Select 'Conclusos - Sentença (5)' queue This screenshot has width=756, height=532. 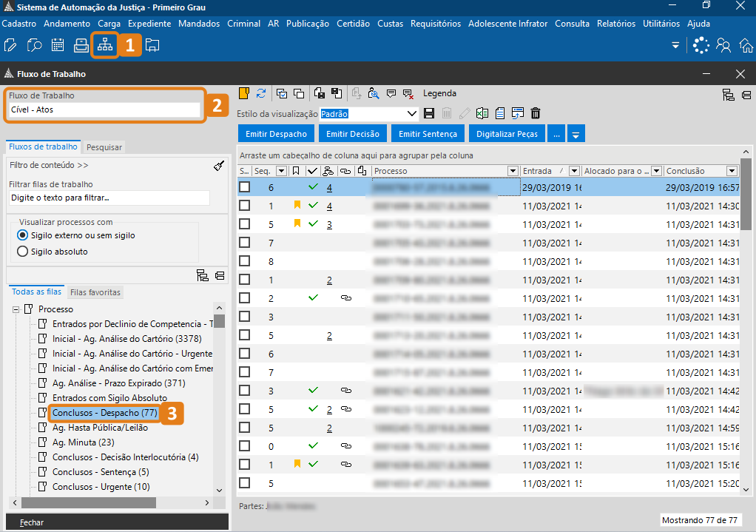click(x=101, y=472)
